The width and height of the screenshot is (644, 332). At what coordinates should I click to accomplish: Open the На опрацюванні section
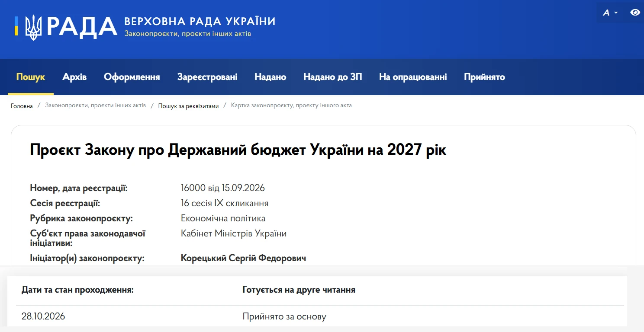pyautogui.click(x=413, y=77)
